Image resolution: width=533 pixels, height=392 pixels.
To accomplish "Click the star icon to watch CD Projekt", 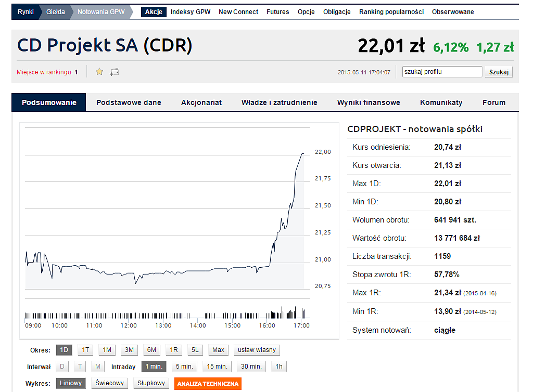I will click(x=99, y=72).
